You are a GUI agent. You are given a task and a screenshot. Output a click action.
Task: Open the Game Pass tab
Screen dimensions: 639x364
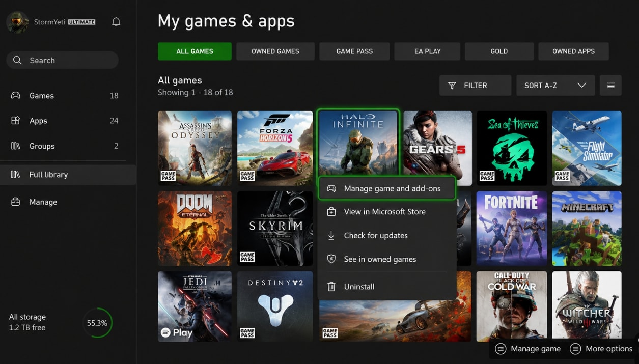[x=354, y=51]
